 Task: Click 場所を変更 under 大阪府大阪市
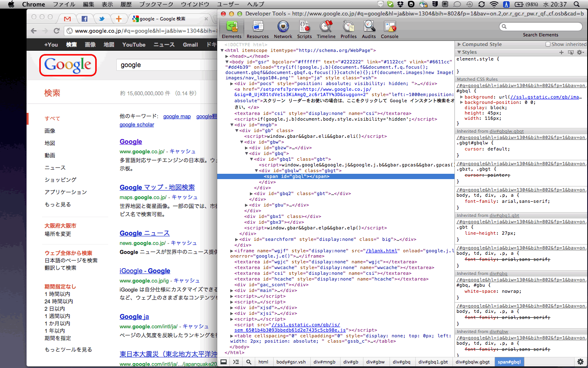pos(58,234)
